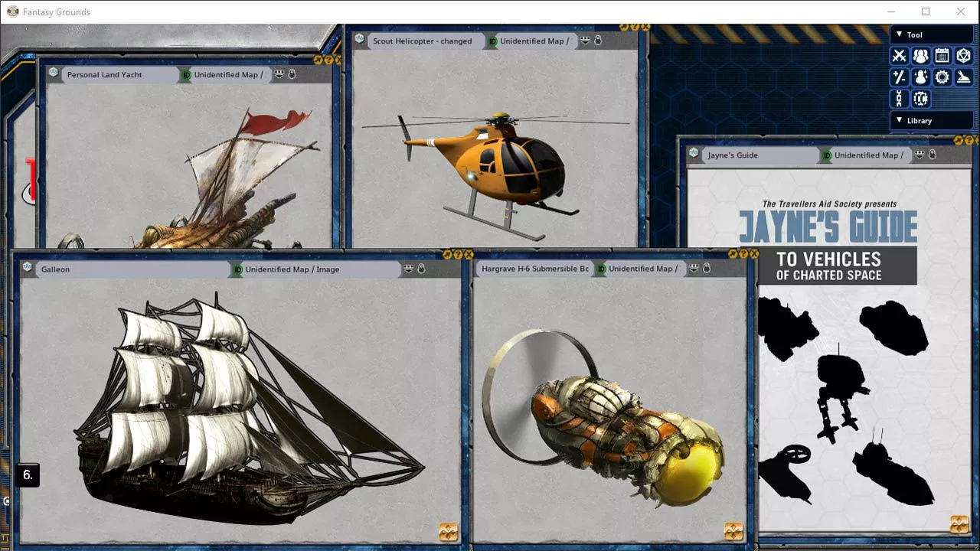The image size is (980, 551).
Task: Edit the Galleon name field
Action: click(x=132, y=269)
